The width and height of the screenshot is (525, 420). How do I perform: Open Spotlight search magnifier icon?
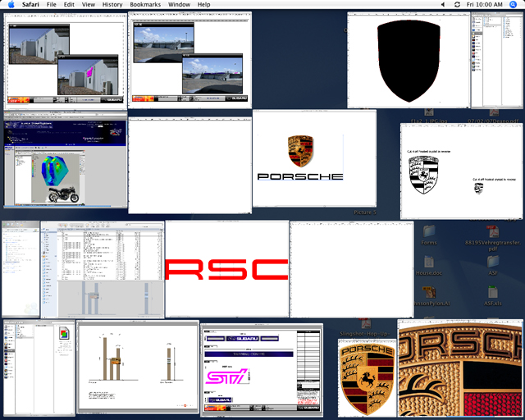[513, 4]
